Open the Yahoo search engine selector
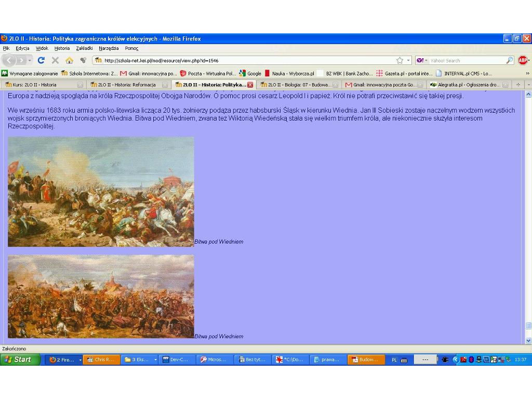Viewport: 532px width, 399px height. click(421, 60)
